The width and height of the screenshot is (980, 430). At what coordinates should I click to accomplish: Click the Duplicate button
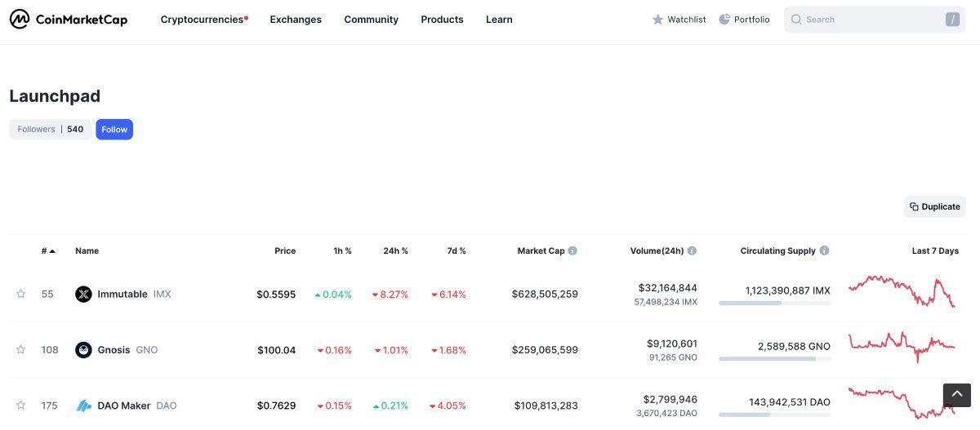click(x=935, y=206)
